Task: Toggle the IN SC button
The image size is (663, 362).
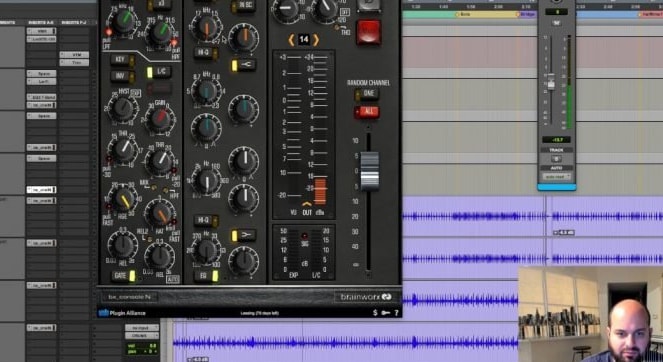Action: tap(244, 6)
